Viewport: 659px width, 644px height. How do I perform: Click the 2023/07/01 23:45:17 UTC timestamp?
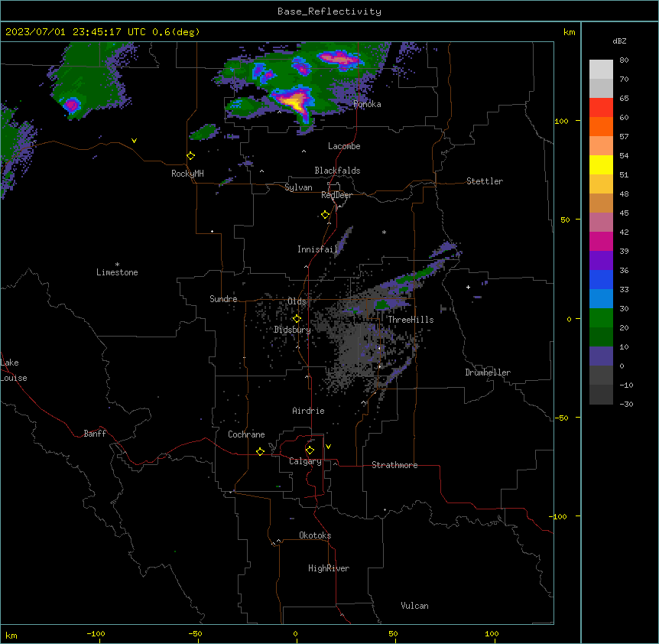[x=75, y=32]
